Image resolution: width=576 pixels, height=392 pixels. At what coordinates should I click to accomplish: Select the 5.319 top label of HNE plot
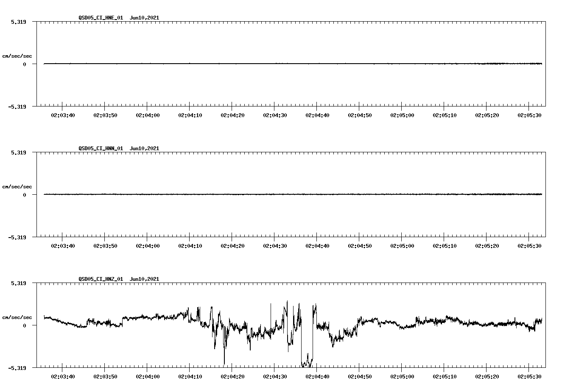(18, 22)
